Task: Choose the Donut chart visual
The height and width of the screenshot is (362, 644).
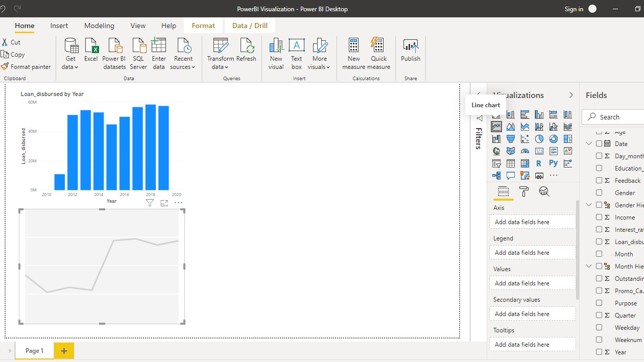Action: click(554, 139)
